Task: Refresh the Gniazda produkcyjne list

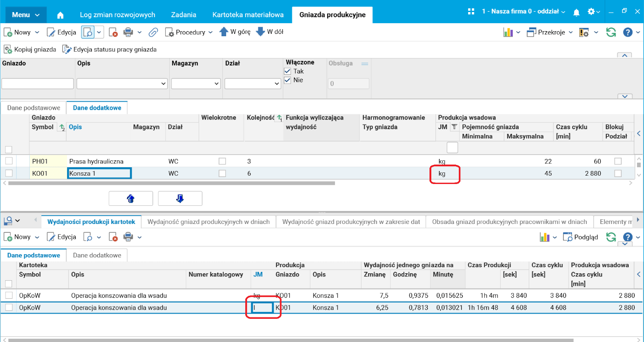Action: [611, 32]
